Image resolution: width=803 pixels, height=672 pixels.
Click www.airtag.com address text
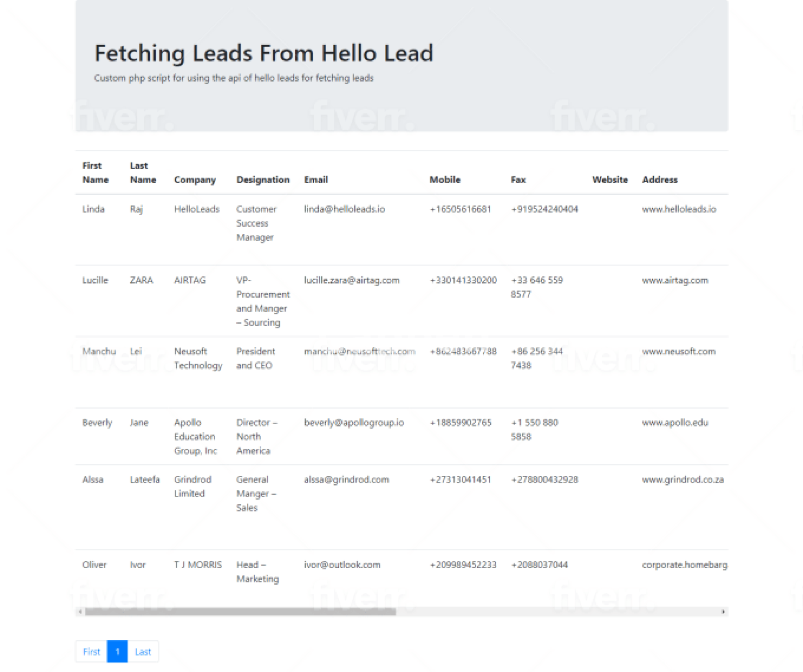tap(675, 280)
